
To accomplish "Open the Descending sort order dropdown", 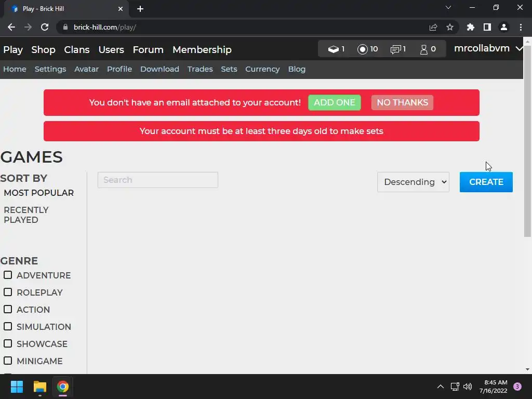I will (x=413, y=182).
